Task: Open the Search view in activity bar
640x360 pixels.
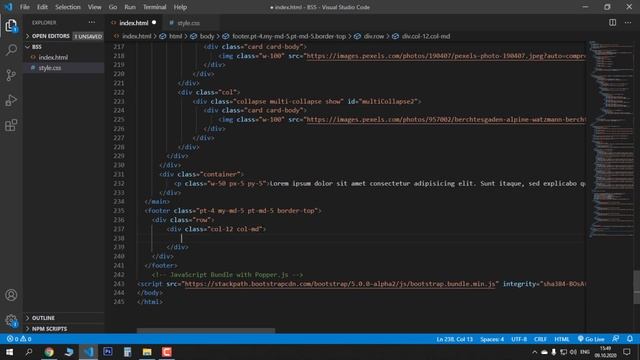Action: [x=11, y=50]
